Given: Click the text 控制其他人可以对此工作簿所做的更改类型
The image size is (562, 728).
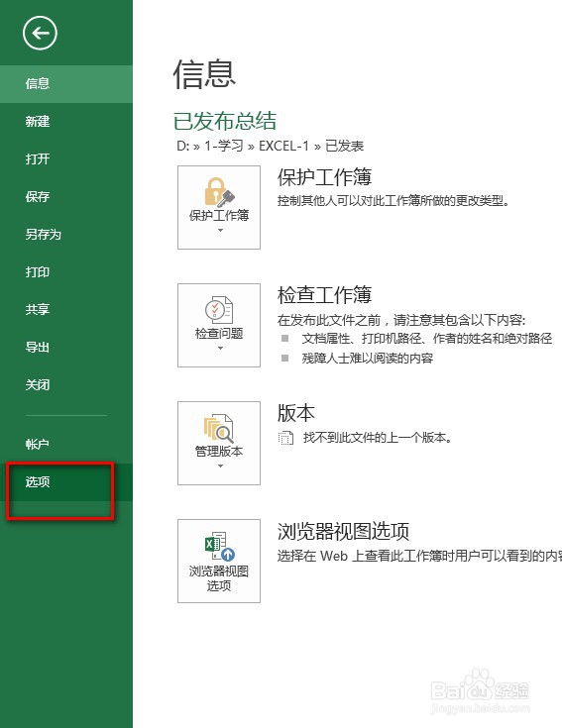Looking at the screenshot, I should (393, 201).
